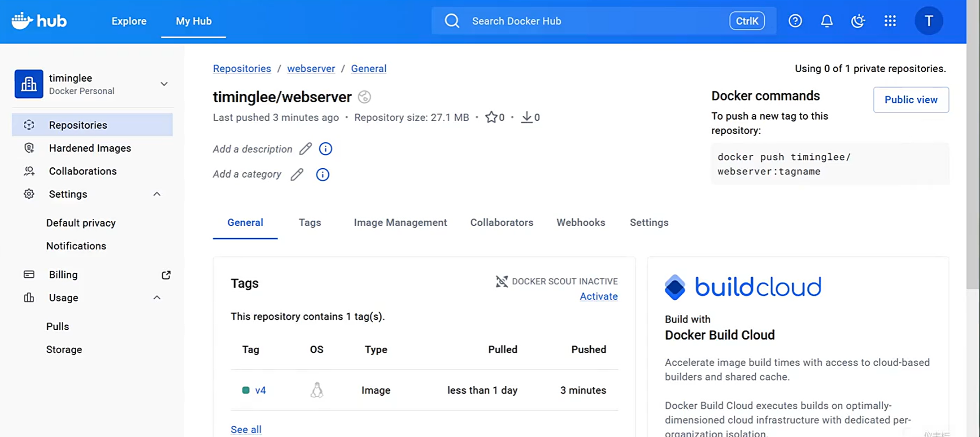Click Repositories breadcrumb link
The image size is (980, 437).
tap(242, 69)
